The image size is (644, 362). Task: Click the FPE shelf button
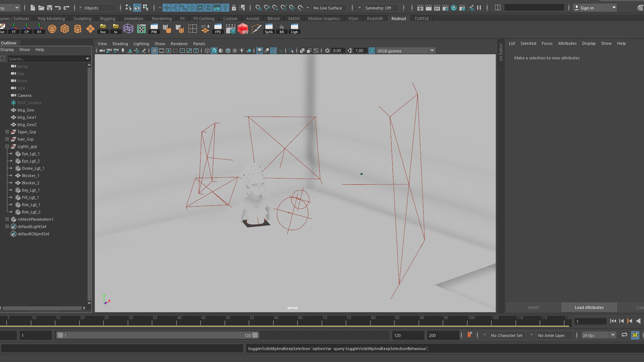coord(218,29)
